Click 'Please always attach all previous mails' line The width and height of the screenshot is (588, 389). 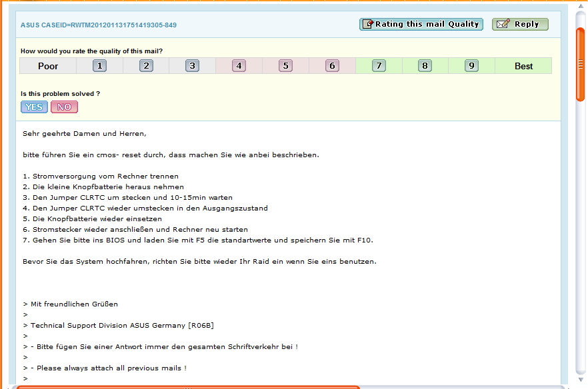coord(105,368)
